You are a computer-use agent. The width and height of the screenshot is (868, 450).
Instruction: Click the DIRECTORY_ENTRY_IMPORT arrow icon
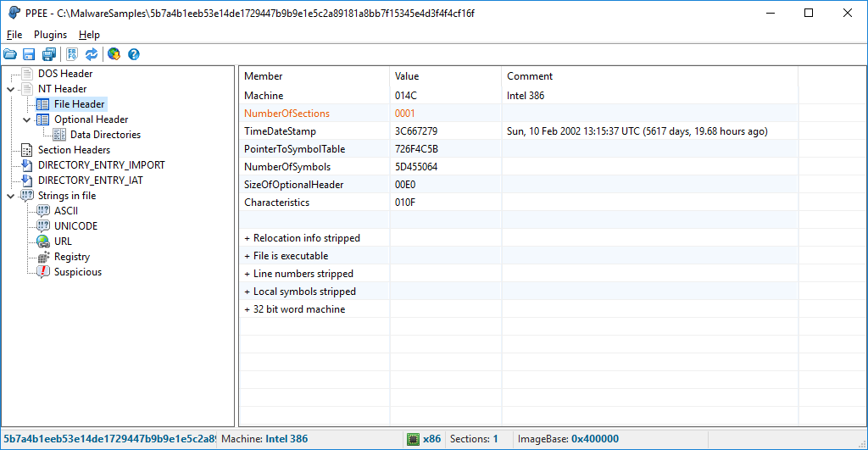(x=26, y=165)
